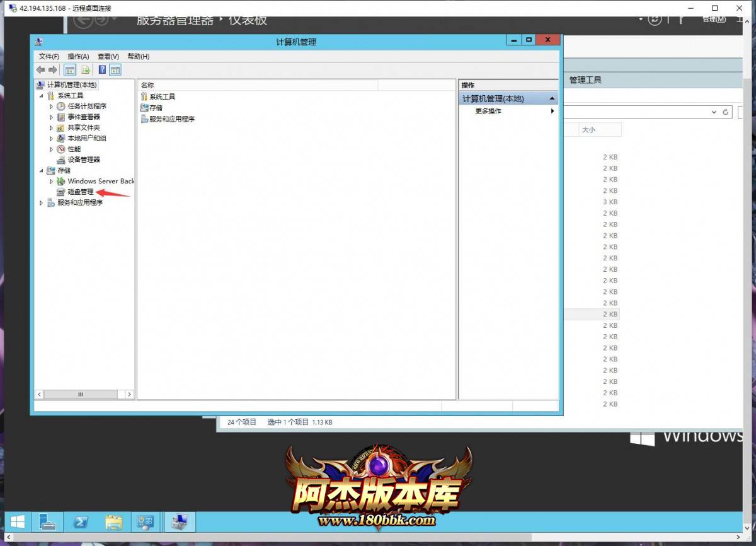The height and width of the screenshot is (546, 756).
Task: Expand the Windows Server Backup node
Action: (x=52, y=181)
